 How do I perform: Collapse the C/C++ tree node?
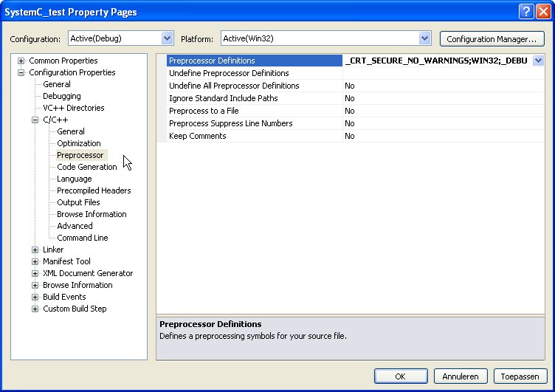click(x=35, y=120)
